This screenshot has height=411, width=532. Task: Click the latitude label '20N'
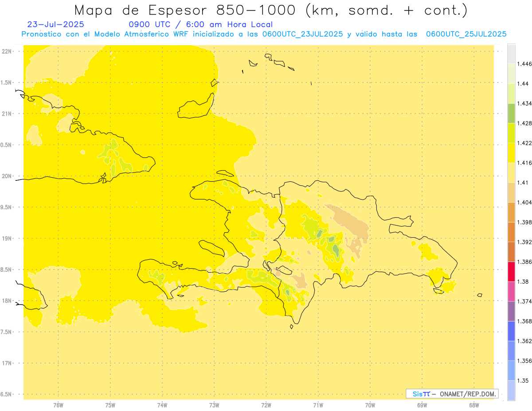tap(7, 176)
